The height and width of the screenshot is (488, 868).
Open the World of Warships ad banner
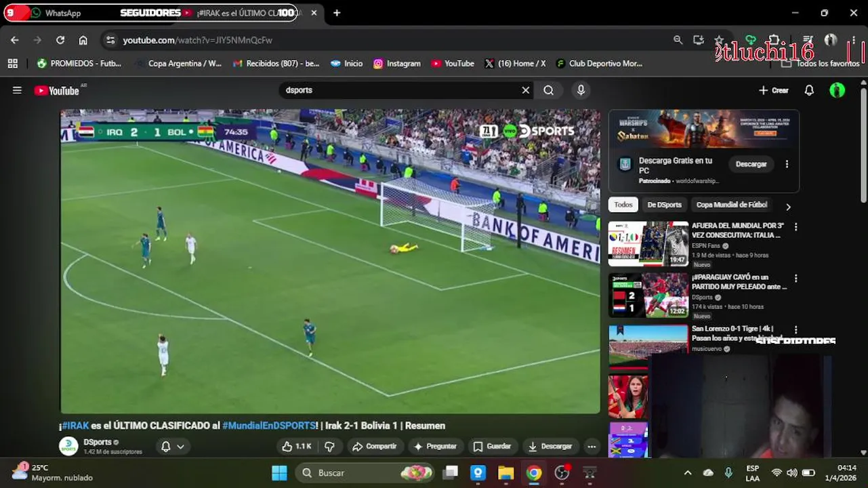[x=703, y=129]
